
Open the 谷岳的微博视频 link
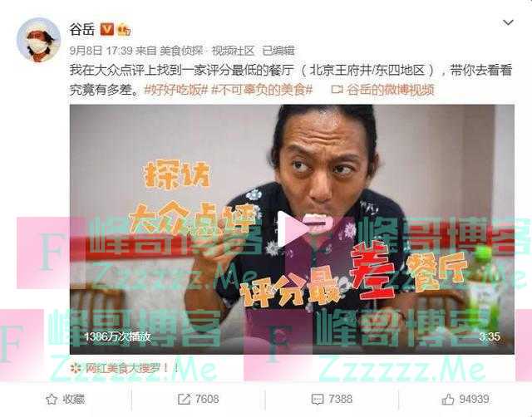pos(391,90)
